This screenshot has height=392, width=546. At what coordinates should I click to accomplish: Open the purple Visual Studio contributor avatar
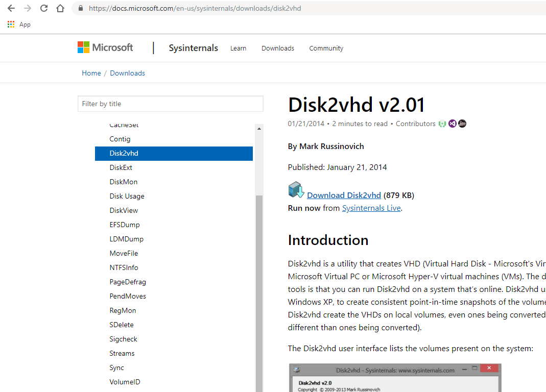pyautogui.click(x=453, y=124)
